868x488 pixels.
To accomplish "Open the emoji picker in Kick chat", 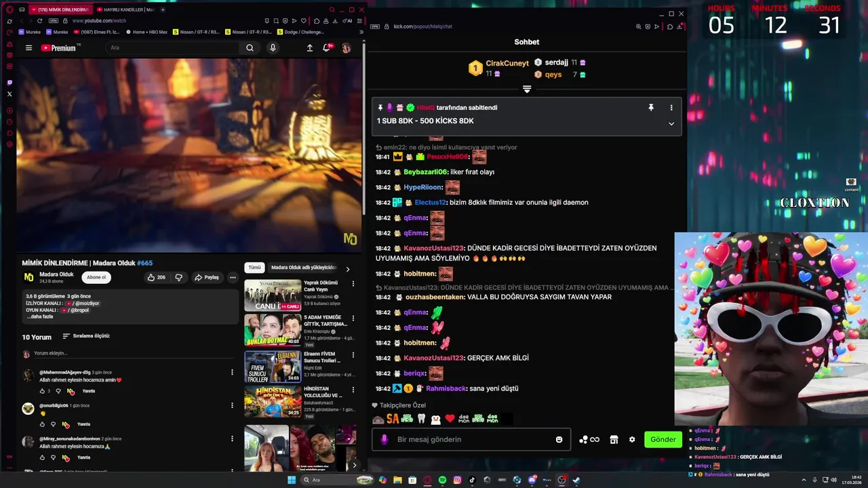I will [x=559, y=440].
